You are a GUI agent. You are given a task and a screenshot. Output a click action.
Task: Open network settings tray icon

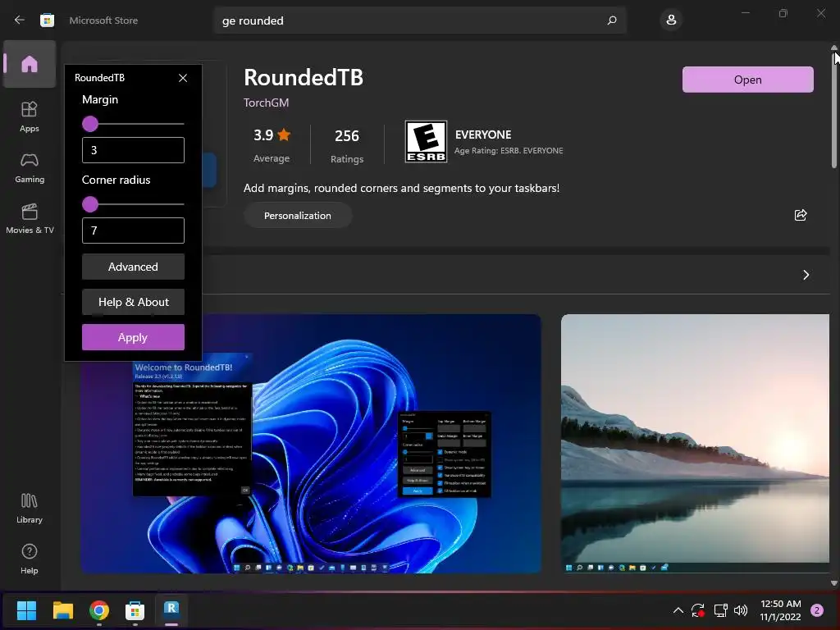tap(720, 610)
